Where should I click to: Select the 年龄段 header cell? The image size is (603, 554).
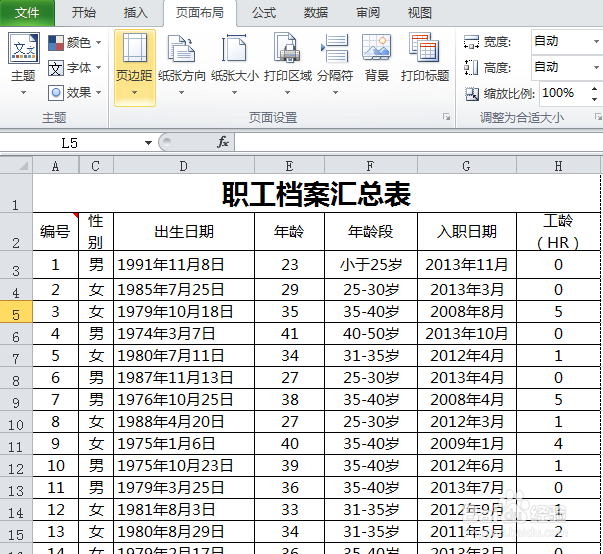point(371,232)
